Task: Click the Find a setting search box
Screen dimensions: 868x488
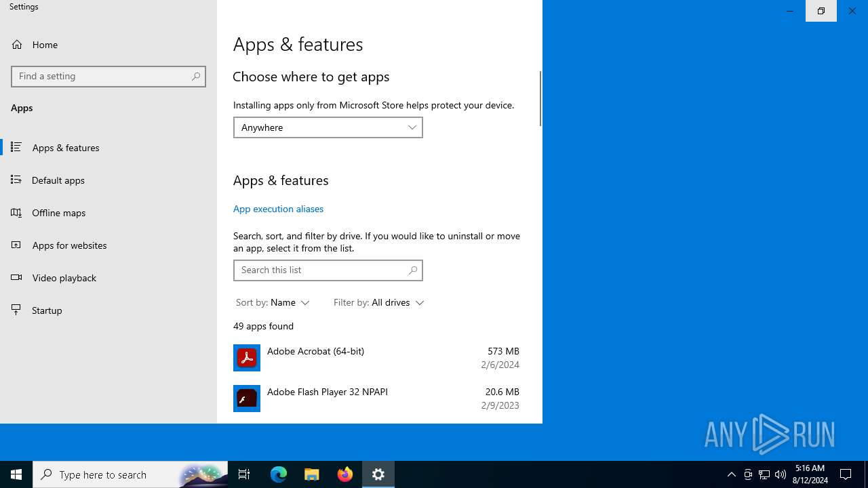Action: 108,77
